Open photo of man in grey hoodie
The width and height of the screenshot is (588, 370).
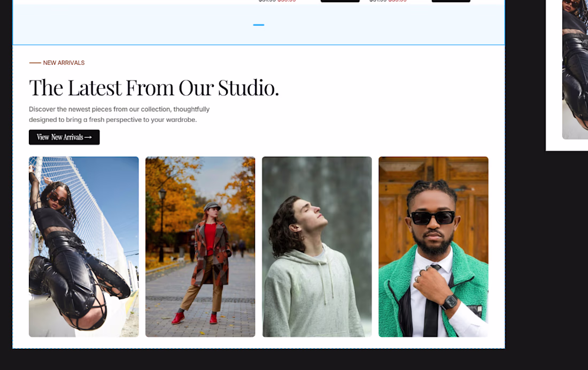[x=317, y=247]
